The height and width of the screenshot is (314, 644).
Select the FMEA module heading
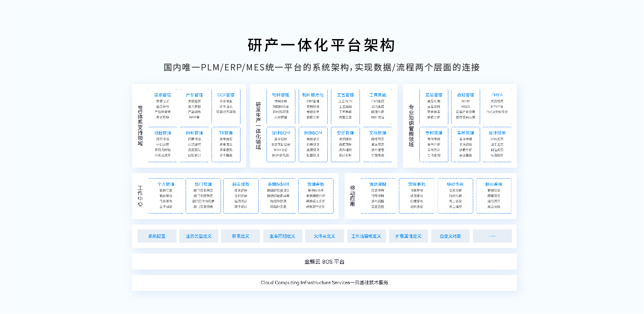[x=497, y=95]
